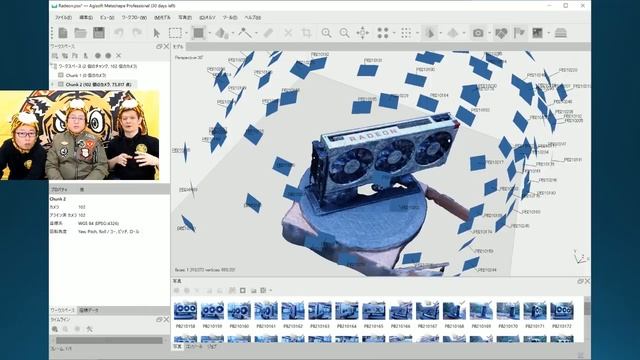The width and height of the screenshot is (640, 360).
Task: Open the Photo (写真) menu
Action: 184,18
